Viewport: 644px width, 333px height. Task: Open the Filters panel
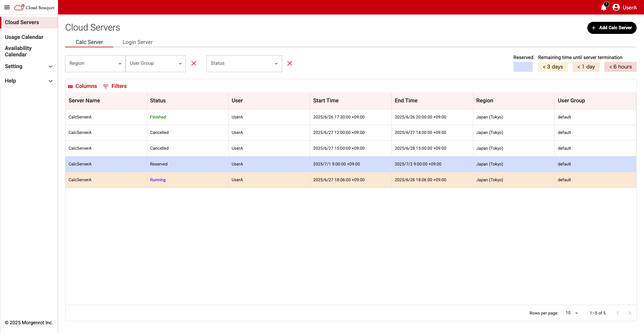[x=115, y=86]
